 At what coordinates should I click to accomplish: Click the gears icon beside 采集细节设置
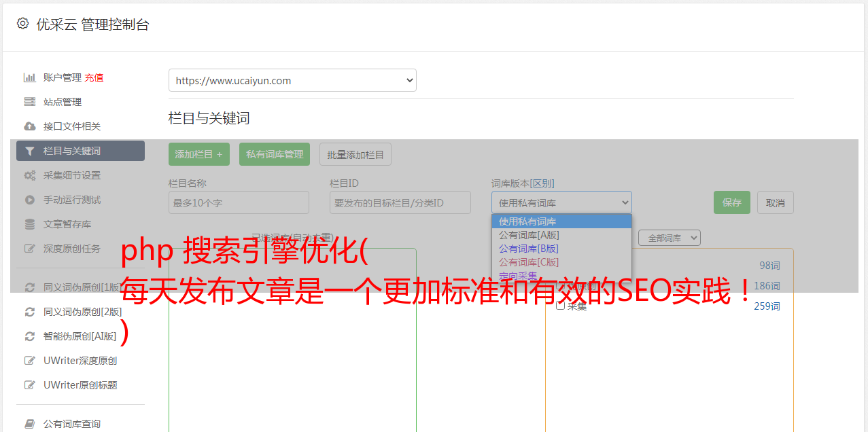29,175
